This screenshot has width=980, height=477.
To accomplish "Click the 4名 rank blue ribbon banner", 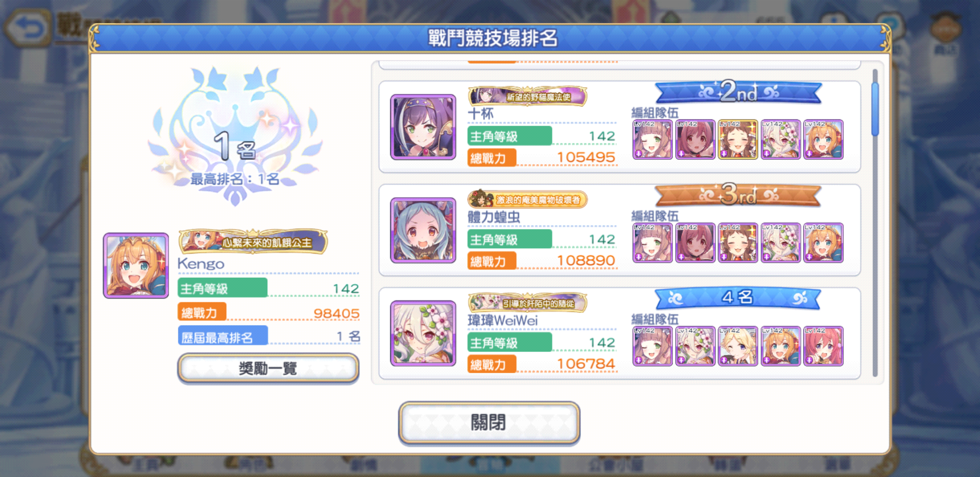I will pos(739,298).
